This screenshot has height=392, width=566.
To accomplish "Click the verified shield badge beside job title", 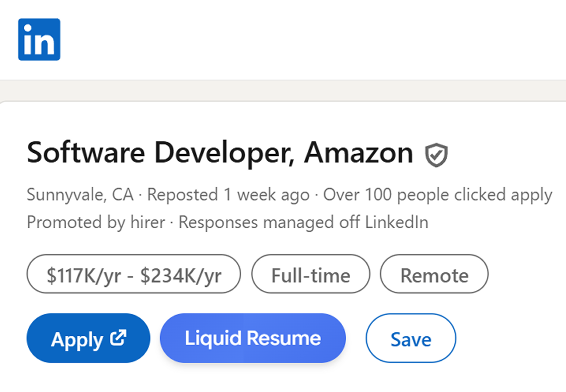I will coord(436,156).
